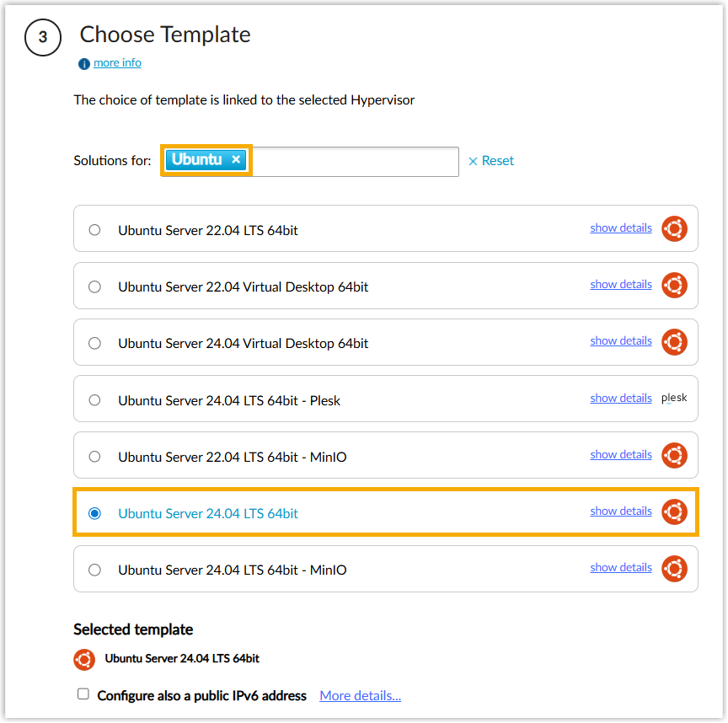The height and width of the screenshot is (723, 728).
Task: Show details for Ubuntu Server 22.04 LTS 64bit
Action: [x=620, y=228]
